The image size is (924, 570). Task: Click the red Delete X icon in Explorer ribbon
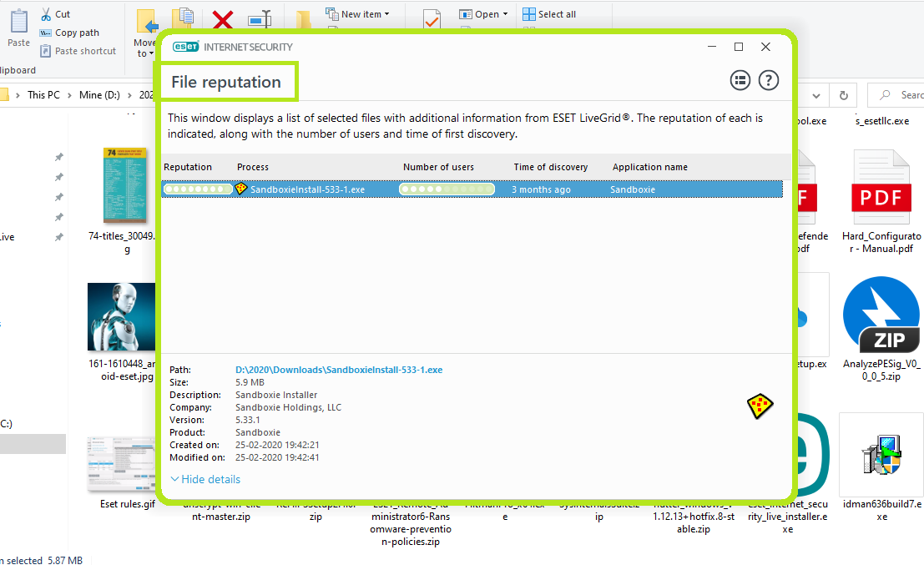coord(222,19)
